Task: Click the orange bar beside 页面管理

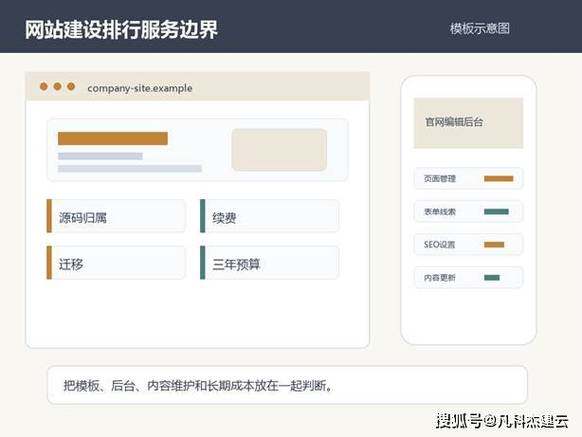Action: click(x=498, y=179)
